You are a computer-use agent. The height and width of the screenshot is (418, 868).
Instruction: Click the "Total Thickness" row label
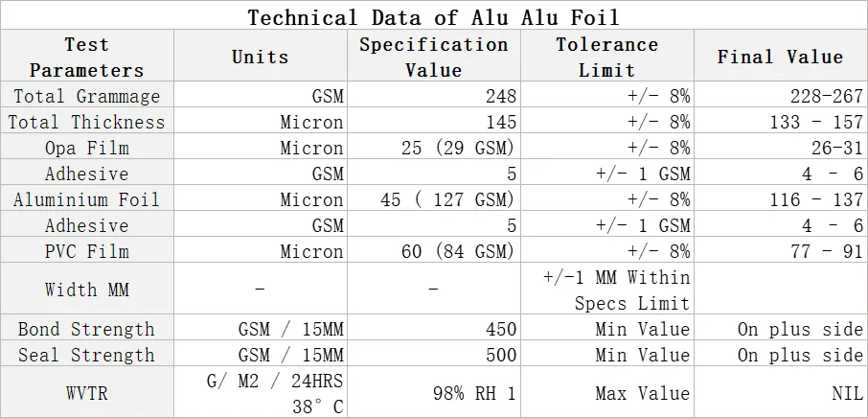[86, 122]
